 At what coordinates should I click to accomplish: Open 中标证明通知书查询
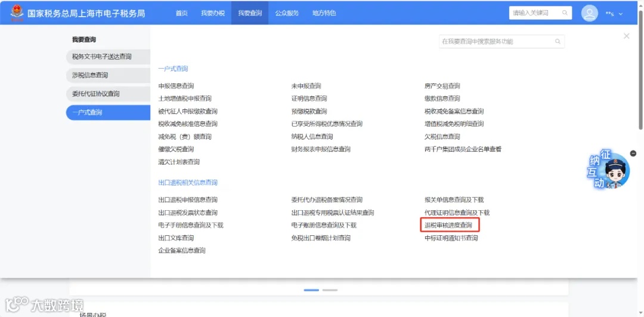pos(451,238)
